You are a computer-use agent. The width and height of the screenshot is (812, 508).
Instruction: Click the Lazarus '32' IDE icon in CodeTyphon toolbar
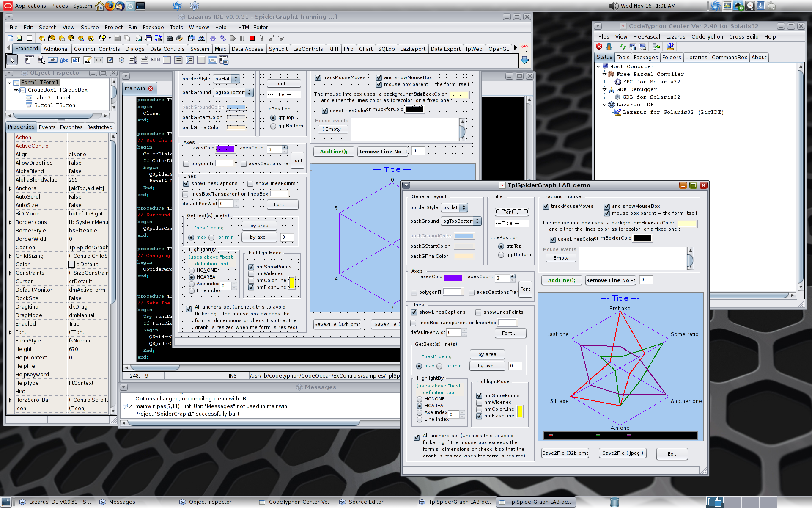670,47
